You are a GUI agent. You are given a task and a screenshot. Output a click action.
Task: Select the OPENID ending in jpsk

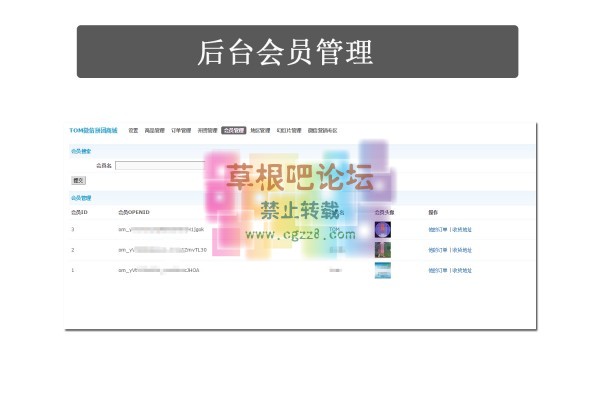(x=161, y=230)
